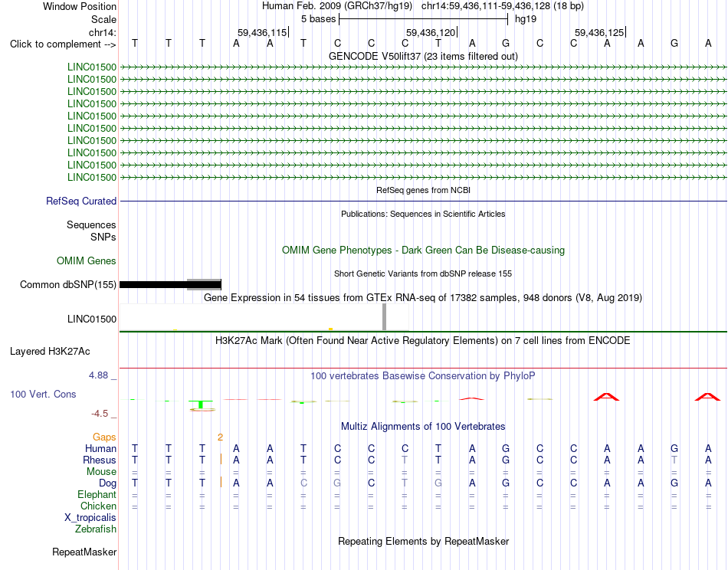Click '100 vertebrates Basewise Conservation by PhyloP' title

tap(423, 376)
